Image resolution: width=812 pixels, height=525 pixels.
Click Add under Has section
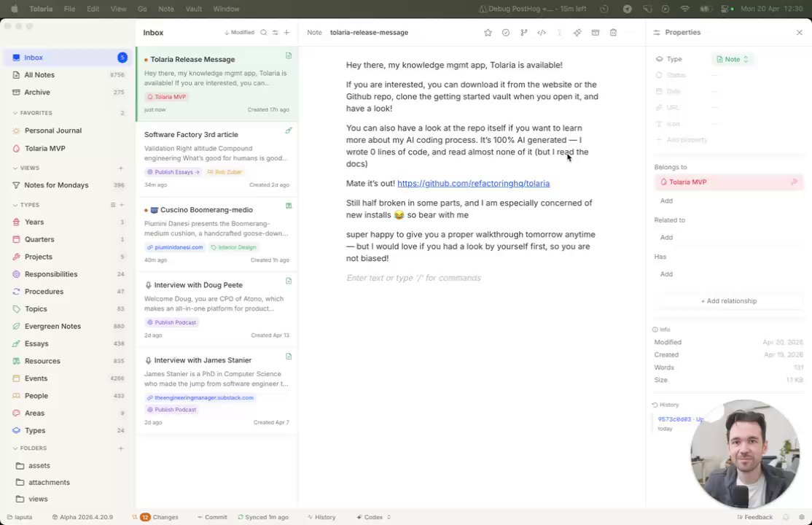click(666, 274)
